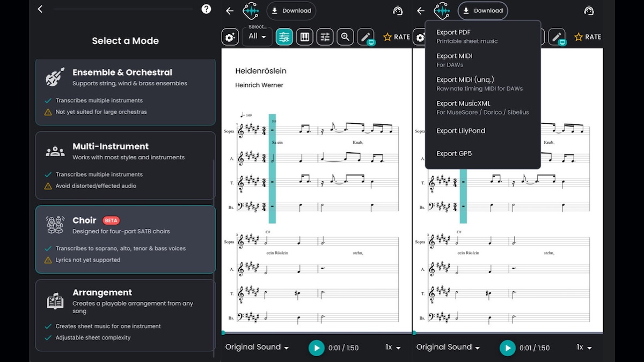
Task: Pick the Arrangement mode card
Action: point(126,314)
